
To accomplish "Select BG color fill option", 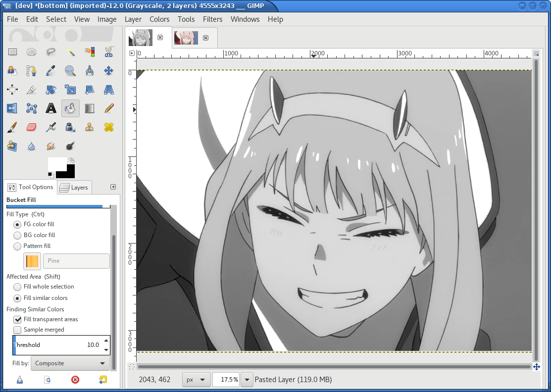I will 17,235.
